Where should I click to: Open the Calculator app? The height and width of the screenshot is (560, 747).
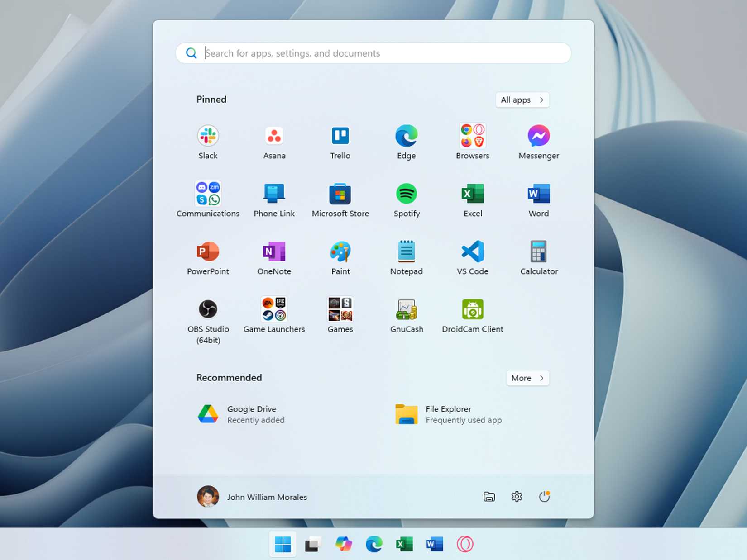[x=538, y=258]
